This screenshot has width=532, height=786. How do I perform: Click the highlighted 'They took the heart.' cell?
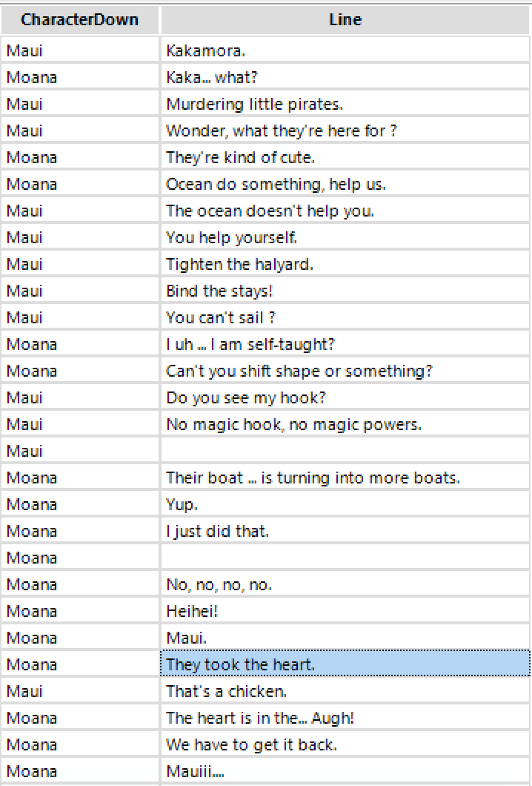tap(345, 664)
